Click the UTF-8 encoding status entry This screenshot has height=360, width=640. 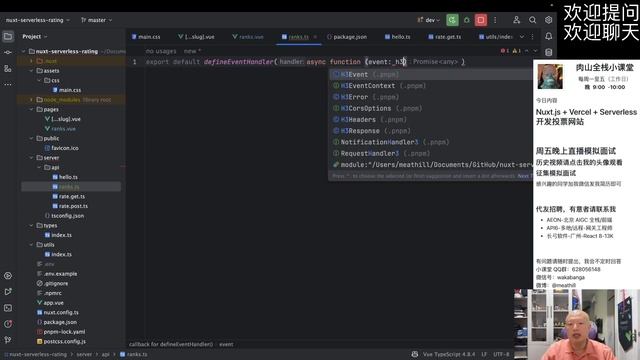[x=501, y=354]
